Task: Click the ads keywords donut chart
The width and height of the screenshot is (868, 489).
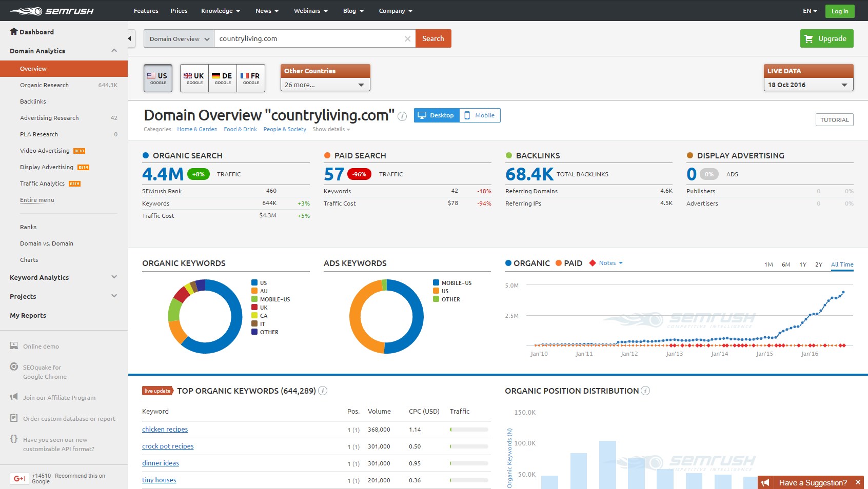Action: click(387, 316)
